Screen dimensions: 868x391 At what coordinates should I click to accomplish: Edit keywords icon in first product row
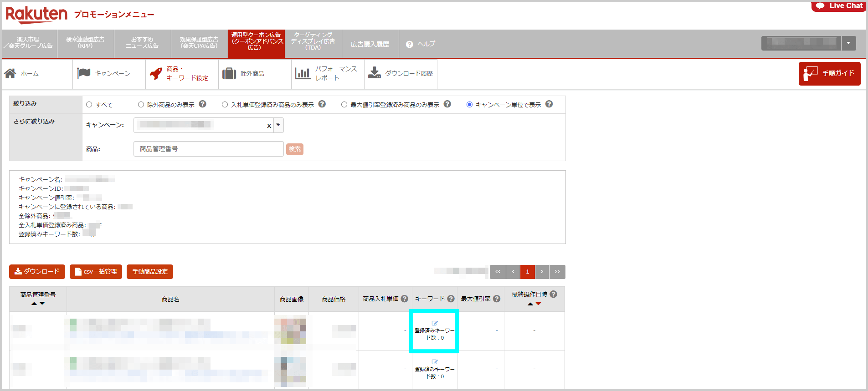(435, 323)
